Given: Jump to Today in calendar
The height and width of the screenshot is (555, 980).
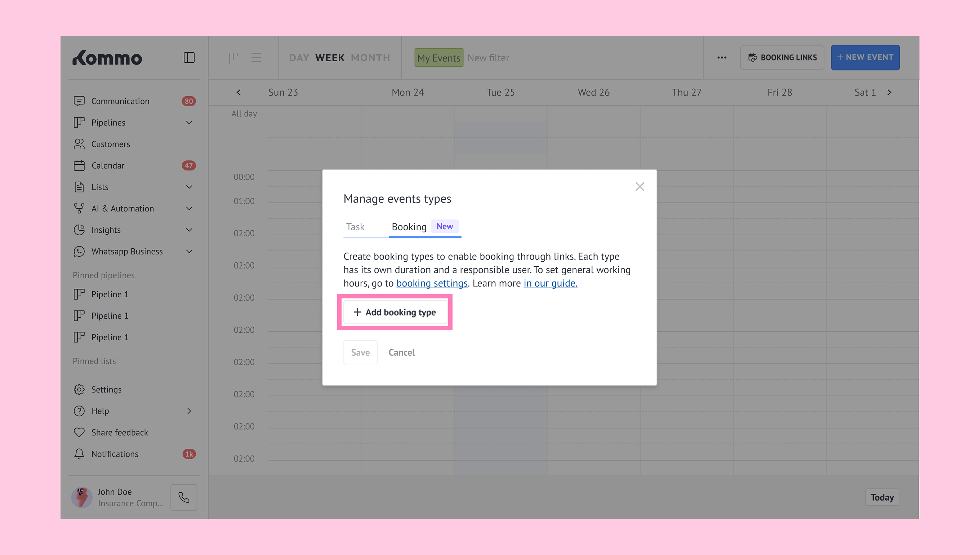Looking at the screenshot, I should pos(882,497).
